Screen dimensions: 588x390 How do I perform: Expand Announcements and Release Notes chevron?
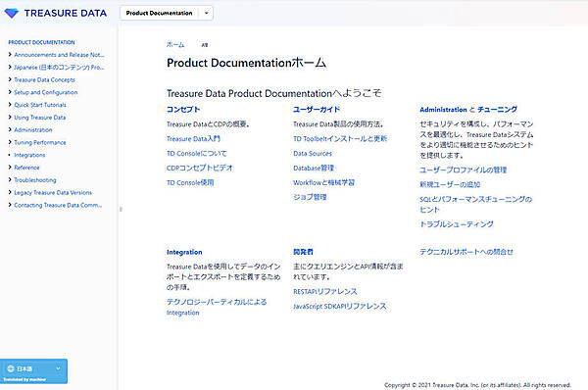(10, 54)
